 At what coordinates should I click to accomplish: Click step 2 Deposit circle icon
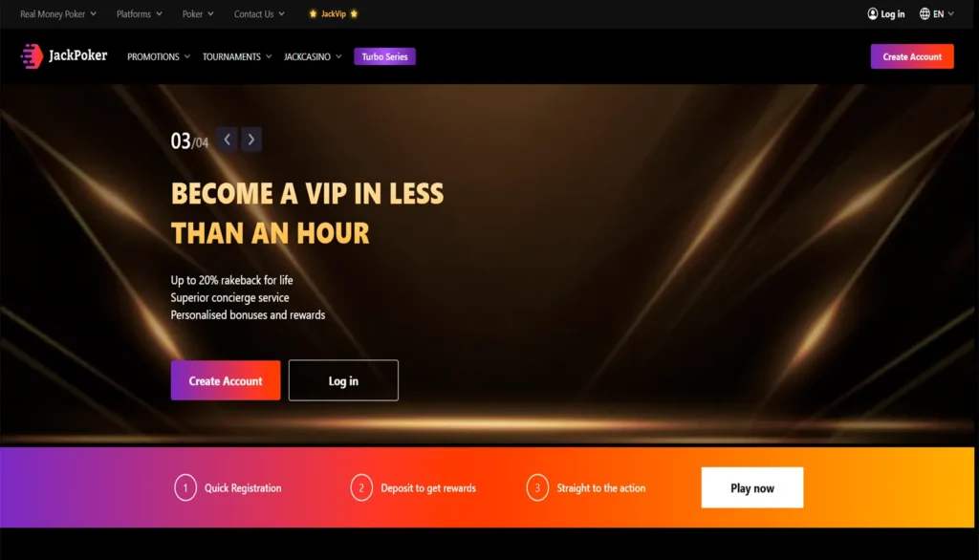pos(360,487)
